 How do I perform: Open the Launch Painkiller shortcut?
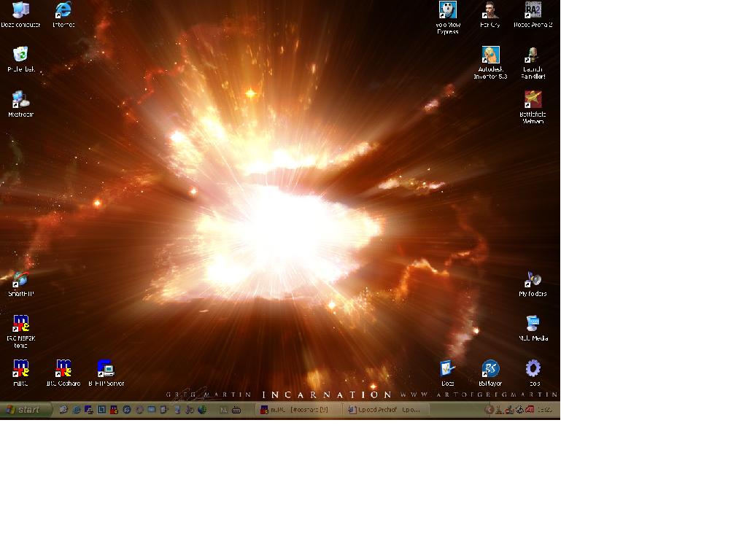click(x=533, y=56)
